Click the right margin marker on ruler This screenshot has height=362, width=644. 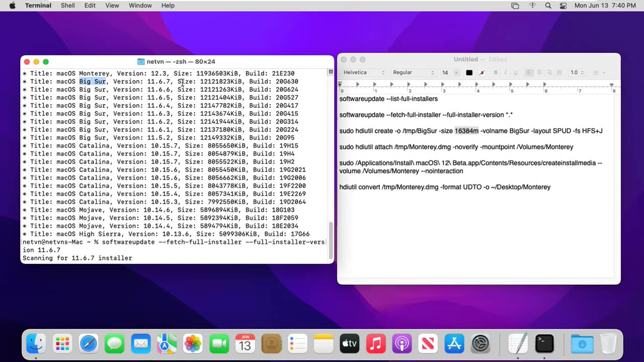click(612, 84)
